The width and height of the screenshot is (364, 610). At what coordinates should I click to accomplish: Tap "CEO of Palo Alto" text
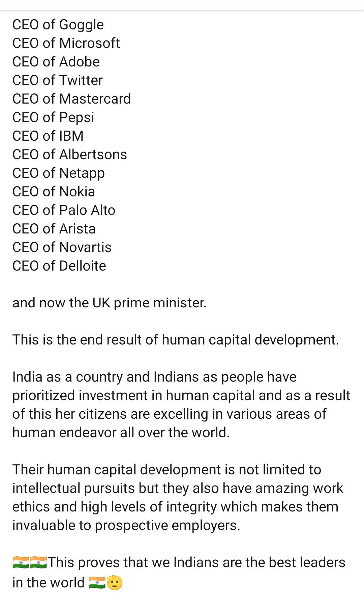(x=64, y=210)
